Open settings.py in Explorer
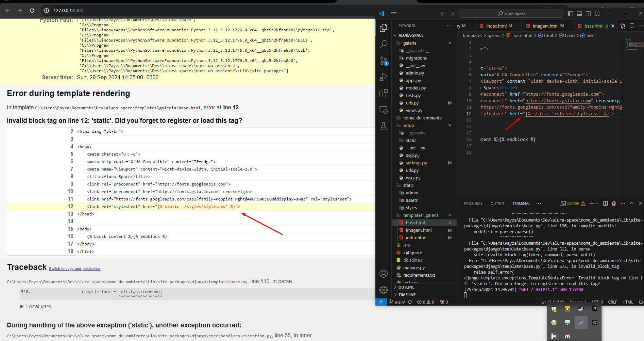 (x=424, y=163)
